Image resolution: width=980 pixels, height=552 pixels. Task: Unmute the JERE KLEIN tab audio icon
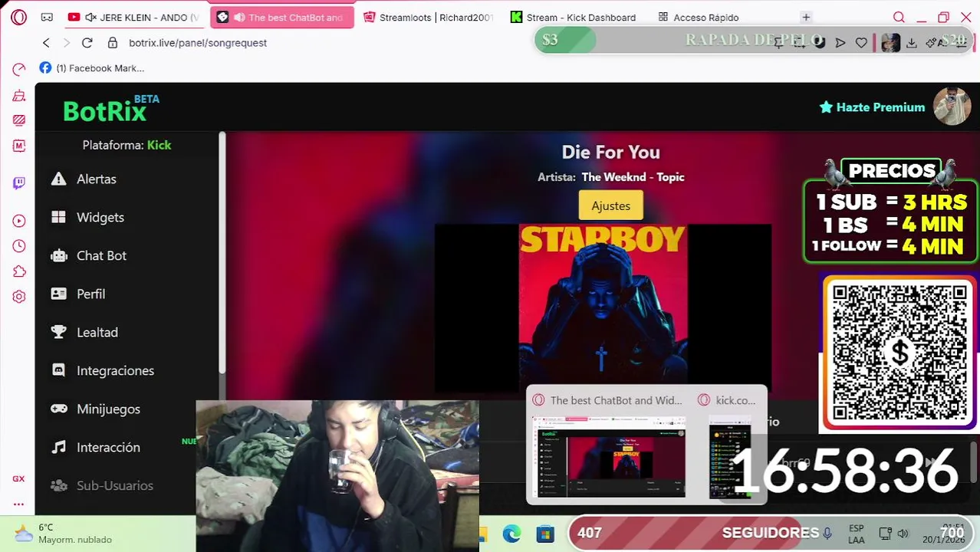click(91, 17)
